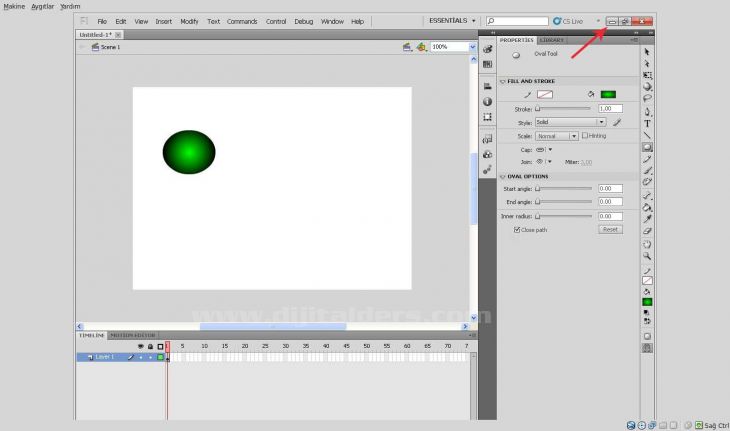The image size is (730, 431).
Task: Select the Hand tool
Action: pos(647,244)
